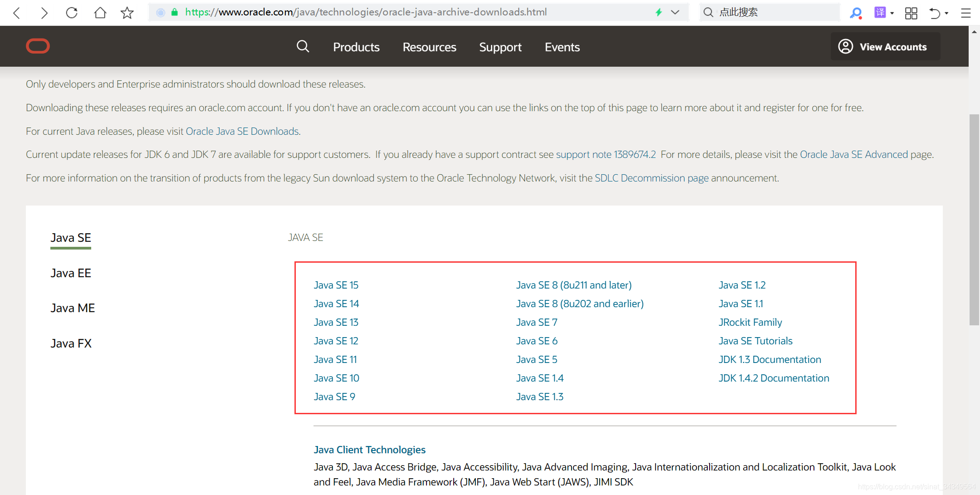980x495 pixels.
Task: Open the browser hamburger menu
Action: point(966,13)
